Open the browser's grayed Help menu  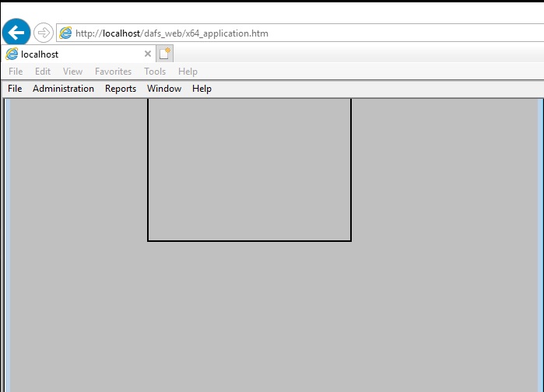pyautogui.click(x=188, y=72)
